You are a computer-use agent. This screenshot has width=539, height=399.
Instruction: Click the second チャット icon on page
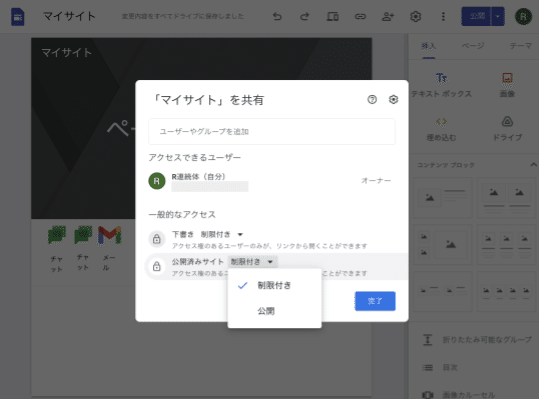[x=83, y=235]
